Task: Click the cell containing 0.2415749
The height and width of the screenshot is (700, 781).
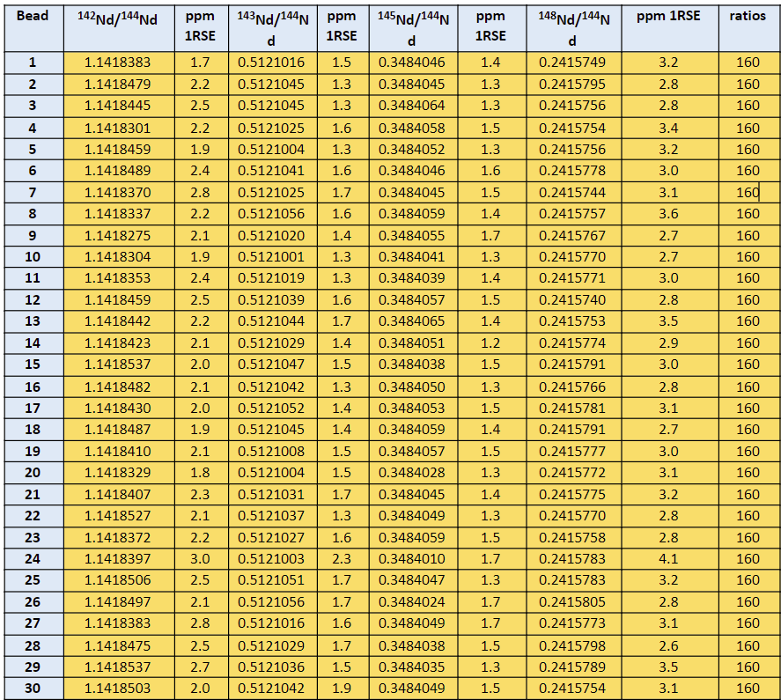Action: pyautogui.click(x=574, y=63)
